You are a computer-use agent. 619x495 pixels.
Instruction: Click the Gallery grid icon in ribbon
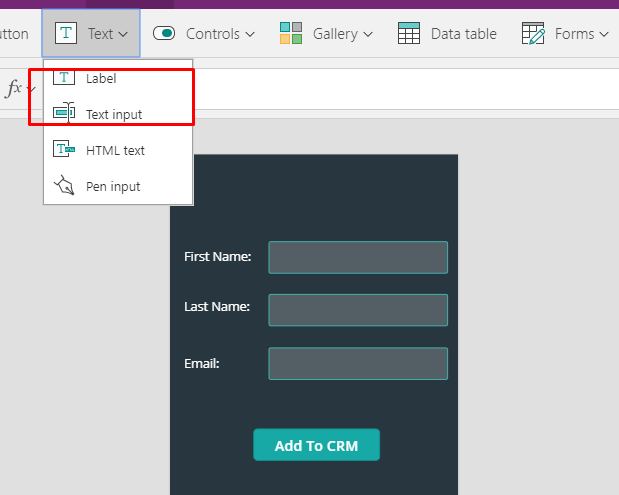click(291, 33)
